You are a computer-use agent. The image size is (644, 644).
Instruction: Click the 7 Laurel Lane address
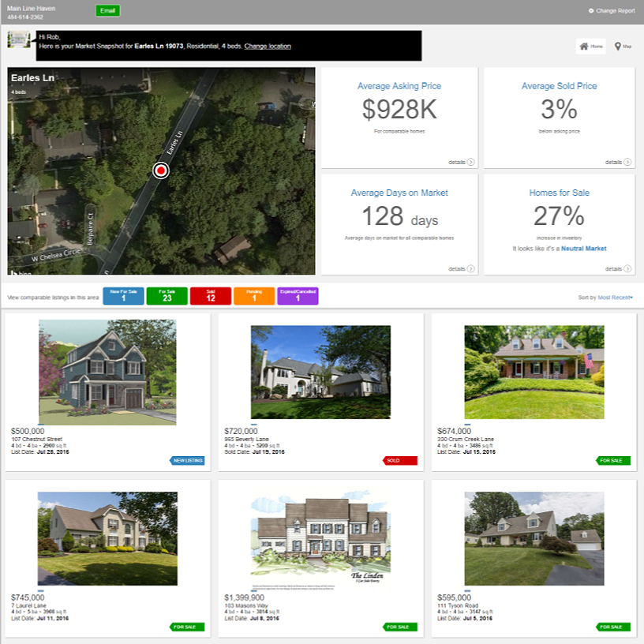pos(28,605)
